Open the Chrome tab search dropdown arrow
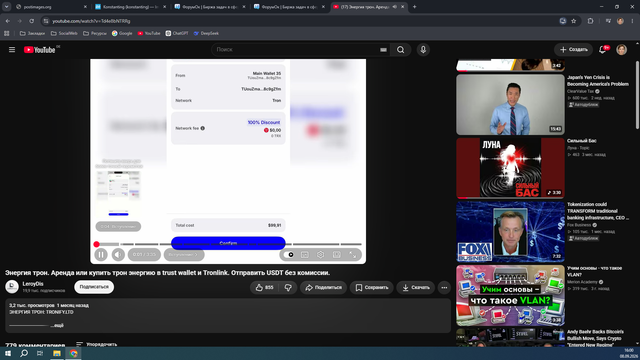Screen dimensions: 640x360 (7, 7)
